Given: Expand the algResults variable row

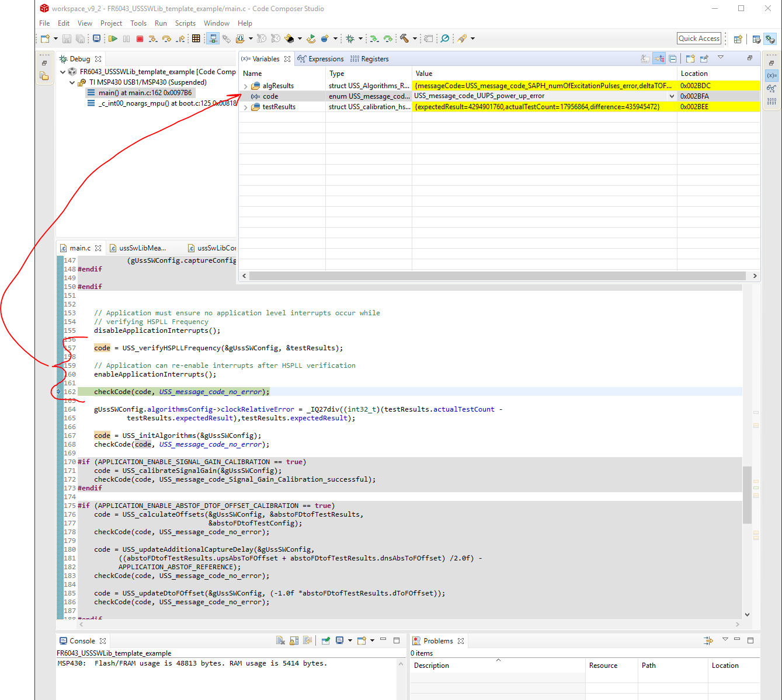Looking at the screenshot, I should (x=246, y=86).
